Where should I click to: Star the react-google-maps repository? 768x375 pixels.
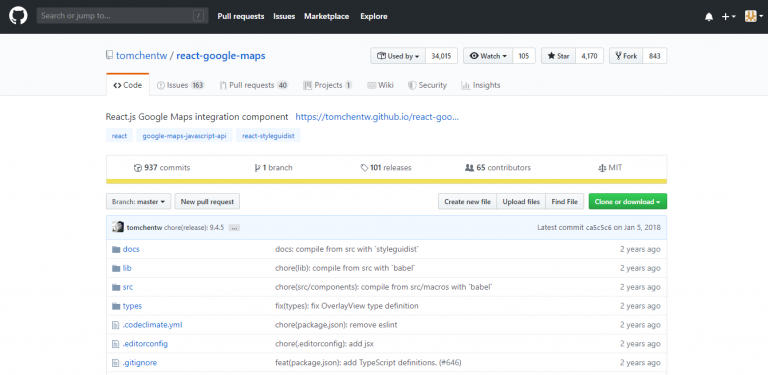tap(558, 56)
